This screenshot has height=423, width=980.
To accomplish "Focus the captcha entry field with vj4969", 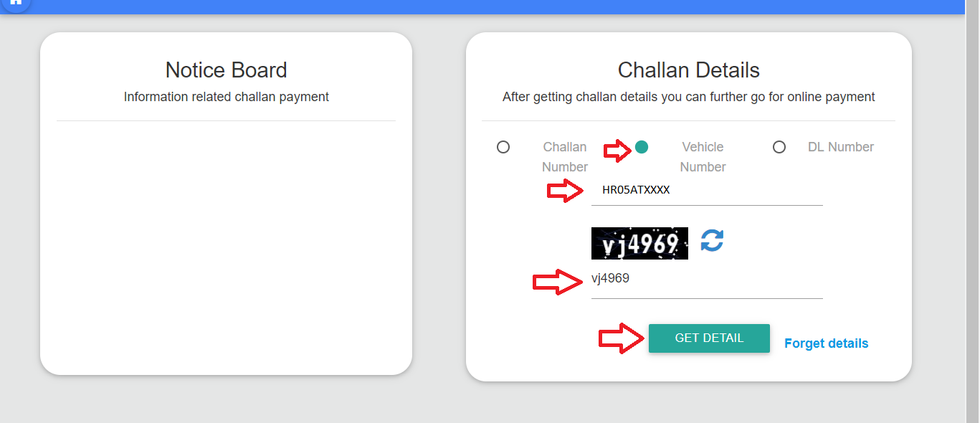I will coord(706,279).
